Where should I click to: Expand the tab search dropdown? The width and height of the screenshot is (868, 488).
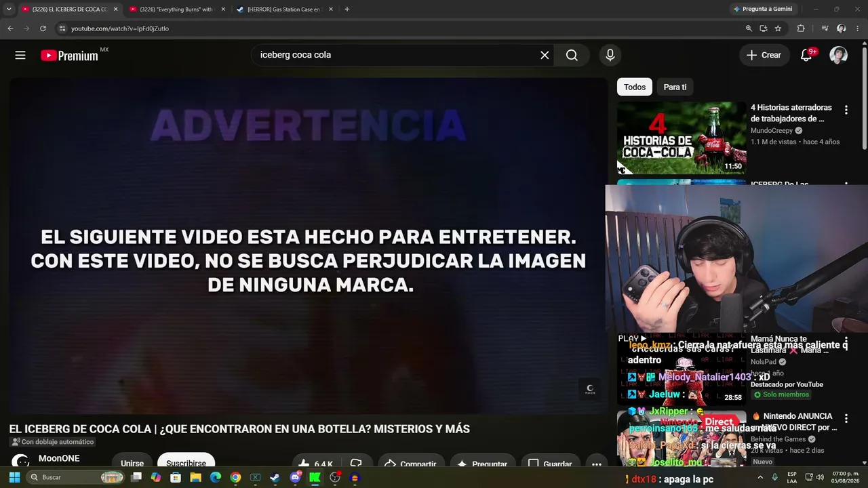click(8, 9)
